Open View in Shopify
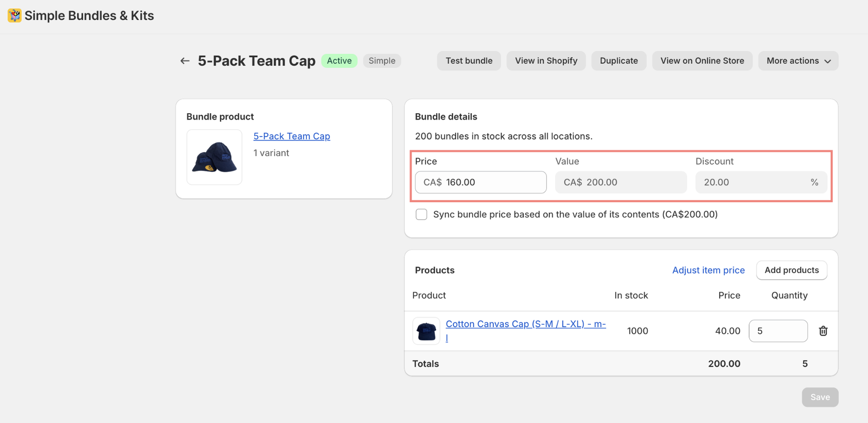The image size is (868, 423). pyautogui.click(x=546, y=61)
